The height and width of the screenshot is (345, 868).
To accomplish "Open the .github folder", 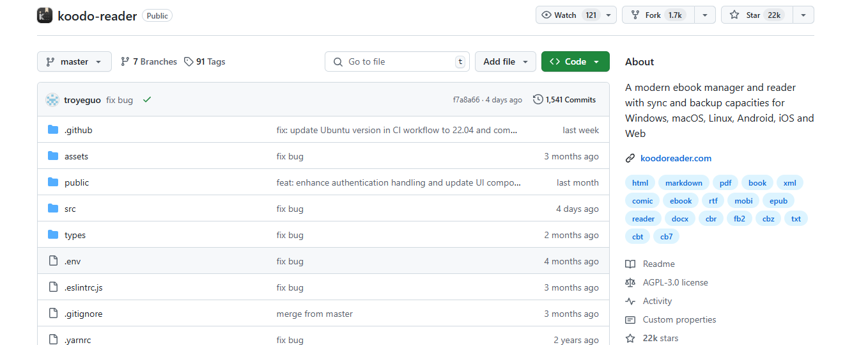I will 79,130.
